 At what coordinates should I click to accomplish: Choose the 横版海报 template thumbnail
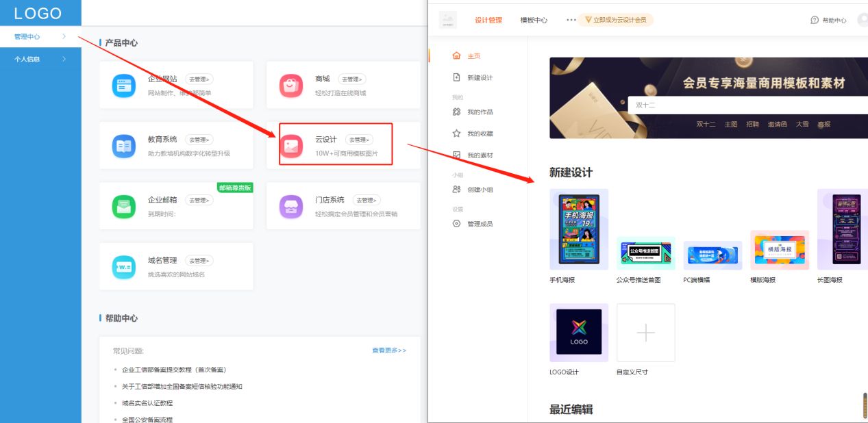780,250
